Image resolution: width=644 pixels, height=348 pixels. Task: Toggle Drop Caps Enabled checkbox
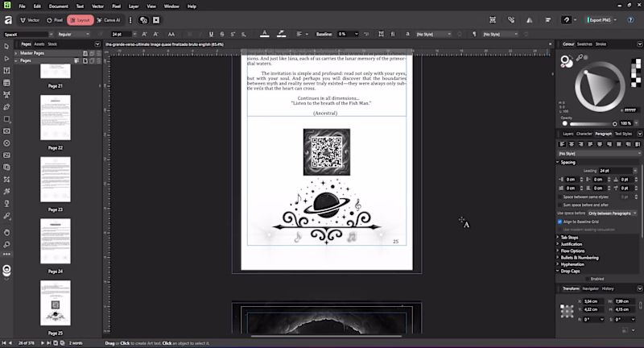click(587, 279)
